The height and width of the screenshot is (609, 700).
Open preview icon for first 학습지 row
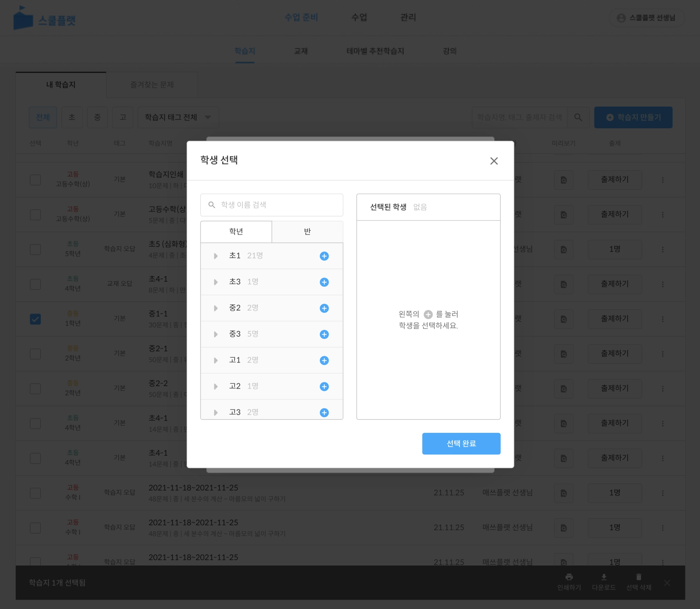(x=563, y=180)
